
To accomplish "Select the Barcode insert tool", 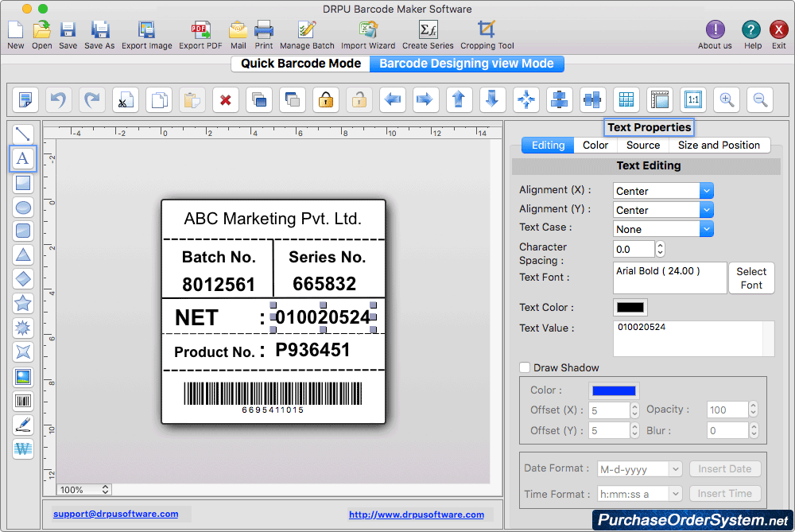I will pyautogui.click(x=23, y=401).
